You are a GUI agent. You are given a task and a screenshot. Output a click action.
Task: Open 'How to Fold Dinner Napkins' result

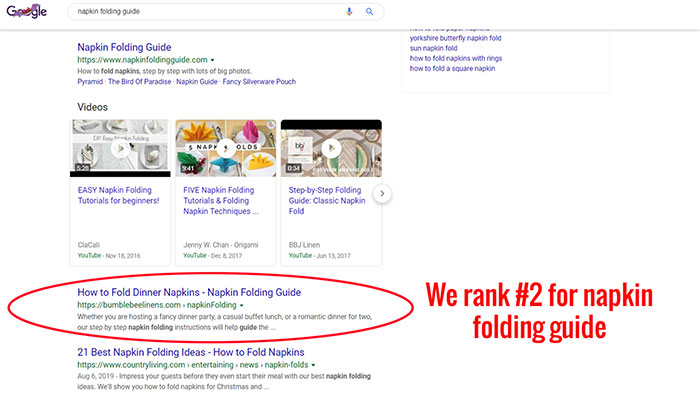(189, 293)
